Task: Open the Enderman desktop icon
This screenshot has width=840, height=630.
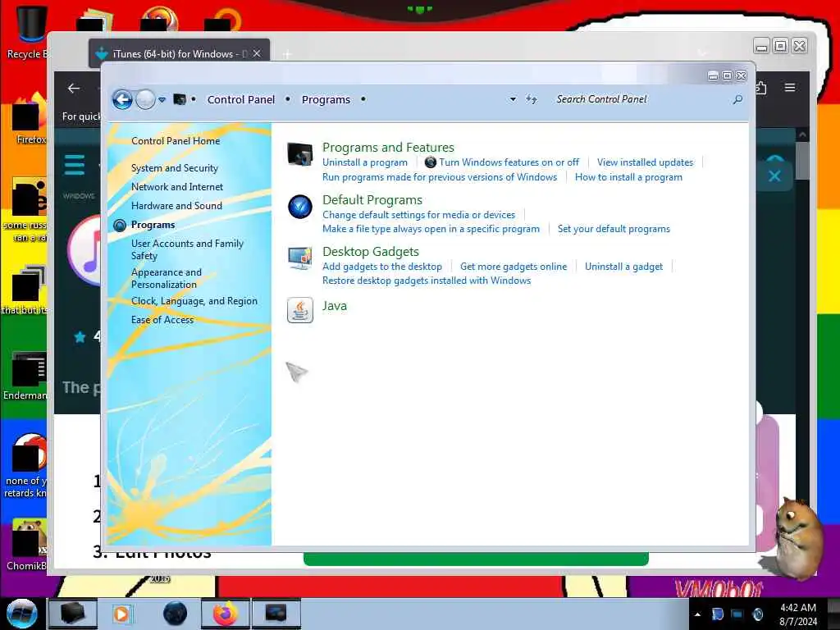Action: tap(27, 376)
